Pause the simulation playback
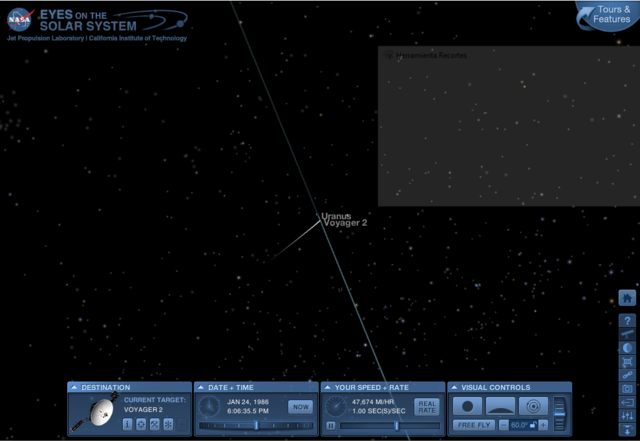The width and height of the screenshot is (640, 441). tap(331, 426)
